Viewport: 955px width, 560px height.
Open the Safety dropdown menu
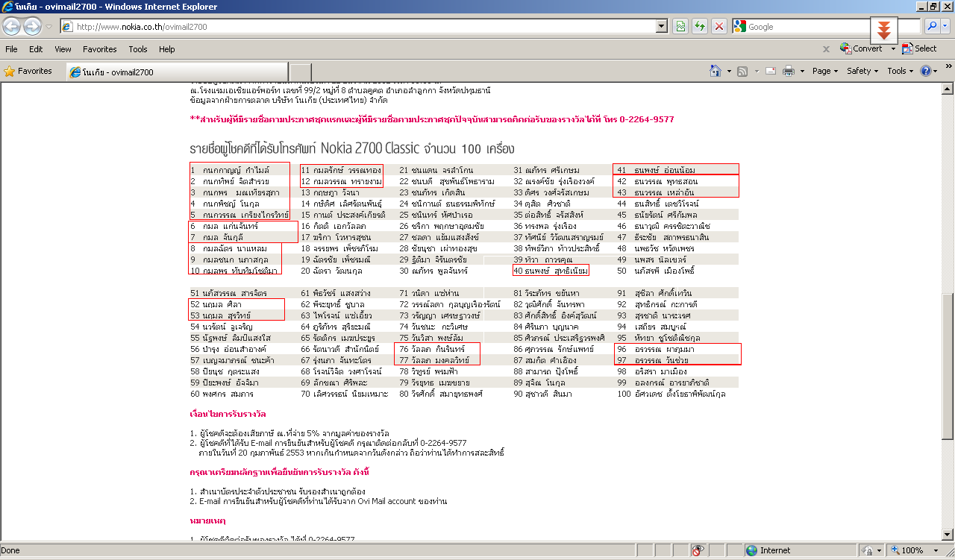pos(863,71)
